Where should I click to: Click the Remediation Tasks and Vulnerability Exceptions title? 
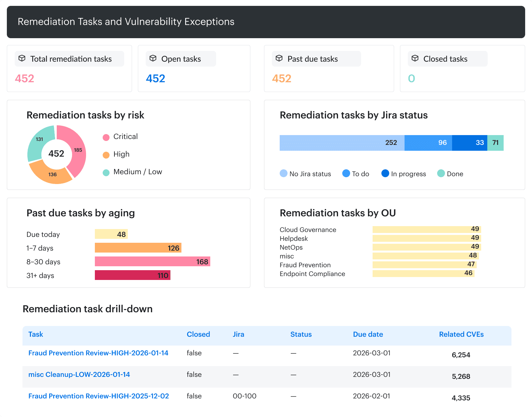click(126, 22)
